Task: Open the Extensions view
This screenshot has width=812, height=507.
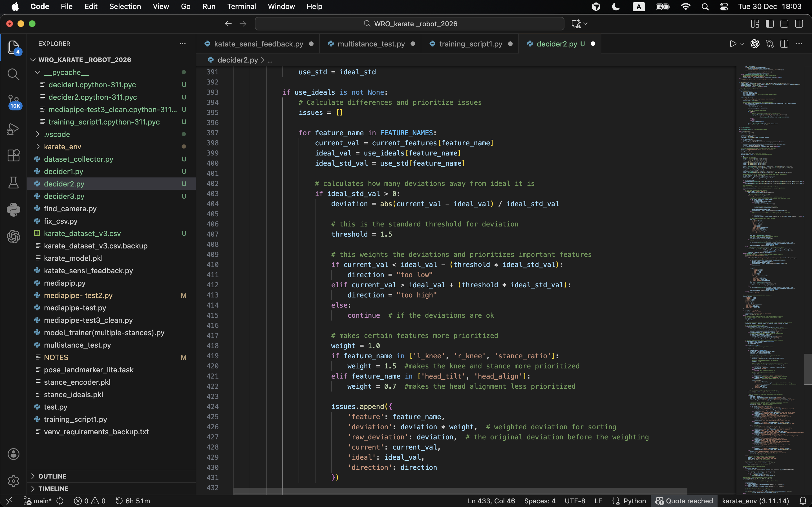Action: (14, 155)
